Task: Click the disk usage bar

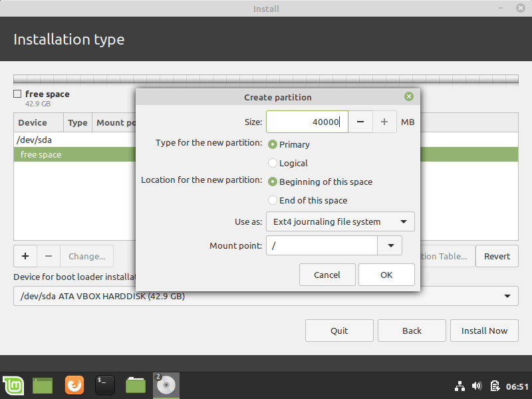Action: coord(266,79)
